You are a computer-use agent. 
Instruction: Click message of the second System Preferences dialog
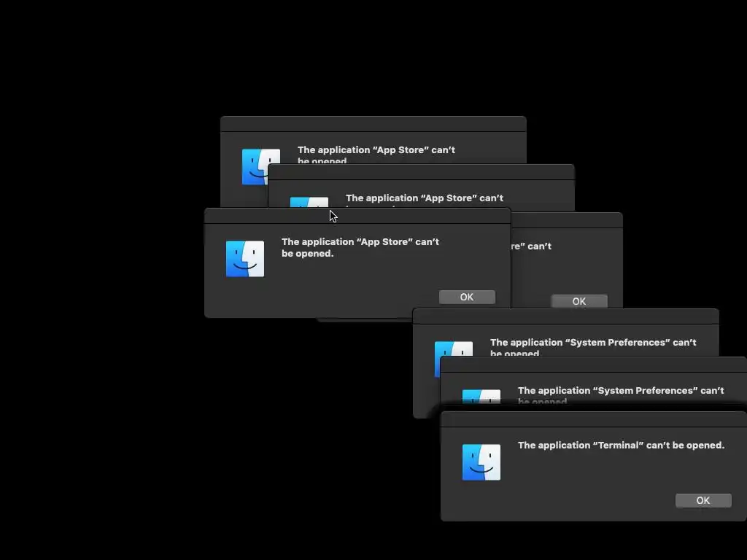[621, 395]
